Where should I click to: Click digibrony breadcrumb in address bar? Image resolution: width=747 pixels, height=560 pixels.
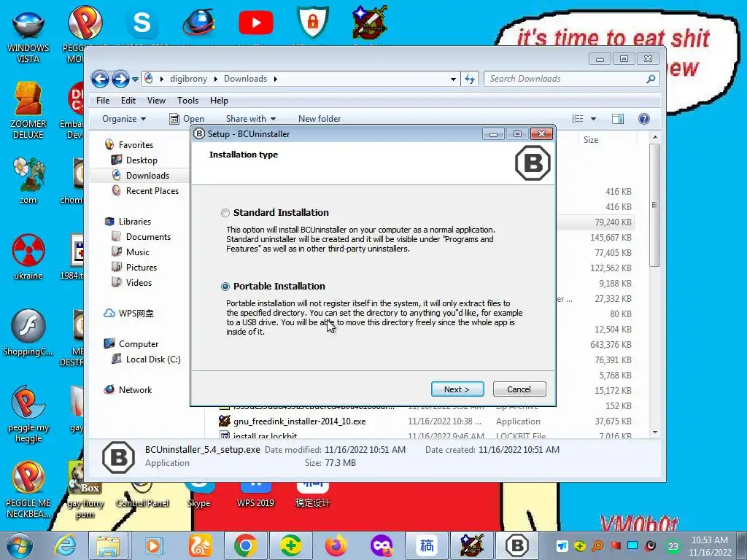tap(189, 79)
